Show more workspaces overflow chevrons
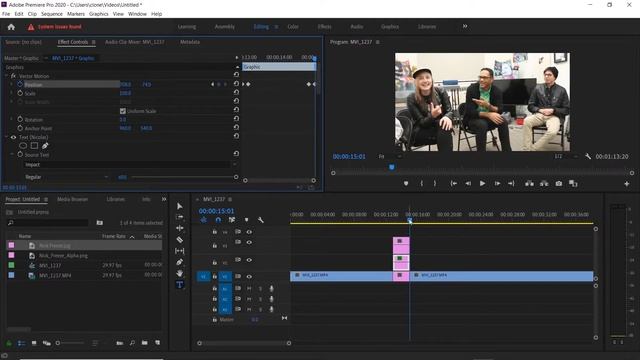 (465, 27)
